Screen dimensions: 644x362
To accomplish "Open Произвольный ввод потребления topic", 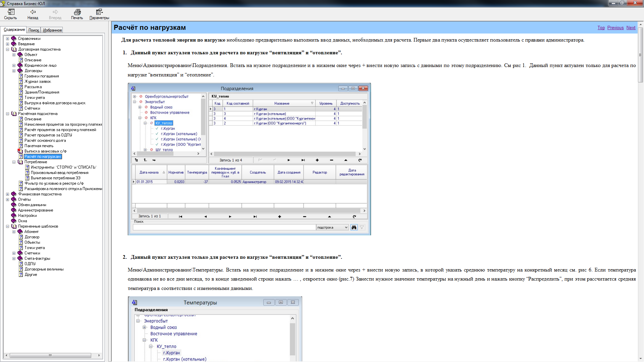I will tap(59, 173).
